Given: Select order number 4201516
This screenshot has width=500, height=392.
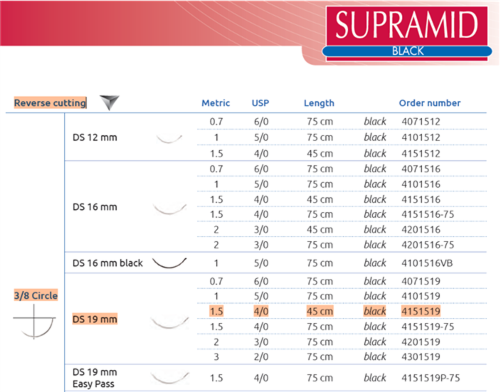Looking at the screenshot, I should 421,229.
